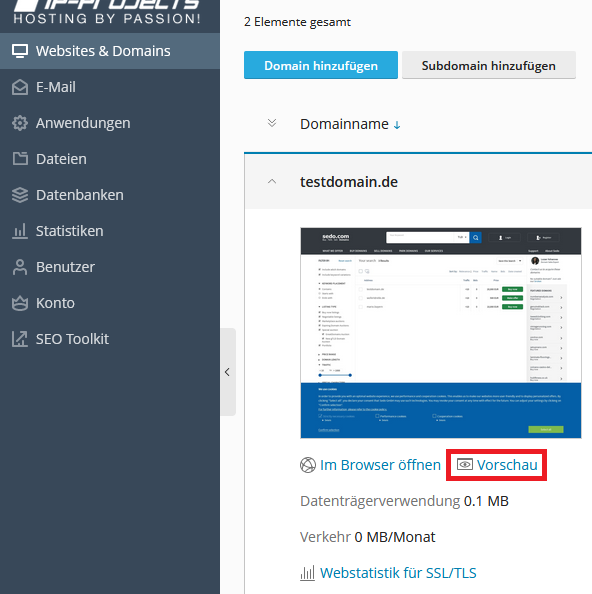
Task: Click the Anwendungen gear icon
Action: click(20, 123)
